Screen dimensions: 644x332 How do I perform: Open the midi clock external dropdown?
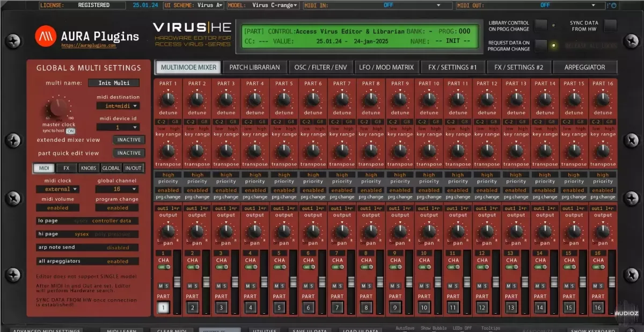[57, 189]
